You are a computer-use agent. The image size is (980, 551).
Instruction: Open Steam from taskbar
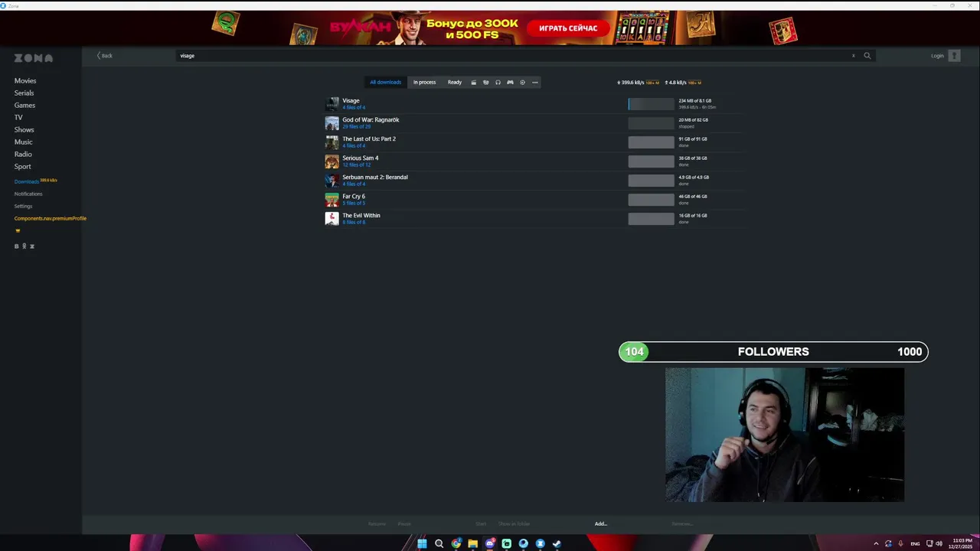coord(557,543)
